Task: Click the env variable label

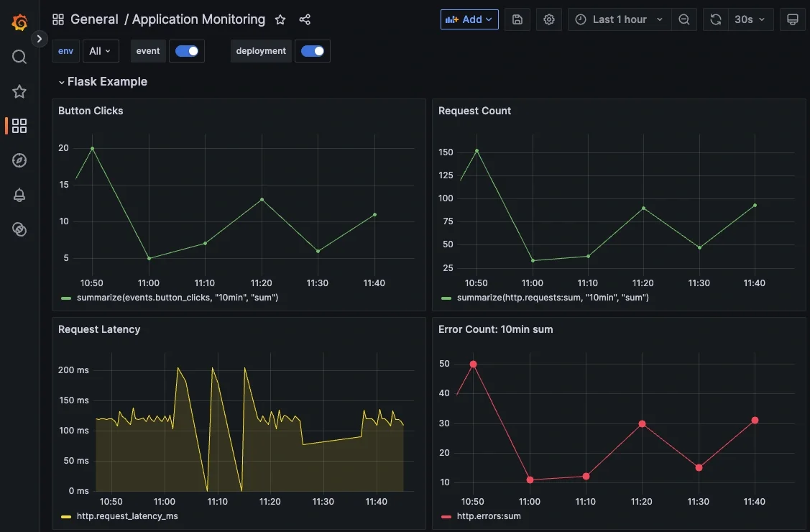Action: point(65,51)
